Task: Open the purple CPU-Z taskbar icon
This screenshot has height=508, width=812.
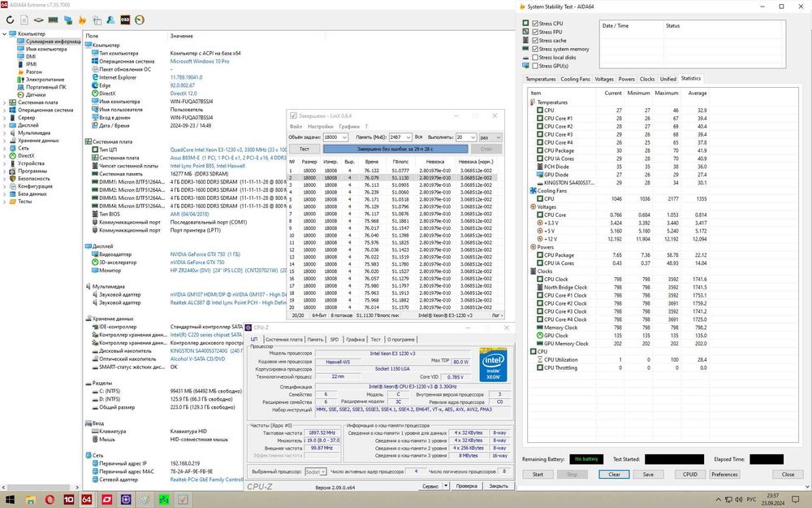Action: coord(125,500)
